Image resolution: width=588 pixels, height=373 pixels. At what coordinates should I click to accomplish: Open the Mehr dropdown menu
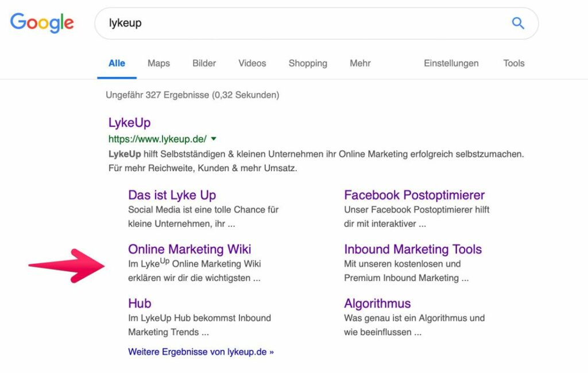(360, 63)
